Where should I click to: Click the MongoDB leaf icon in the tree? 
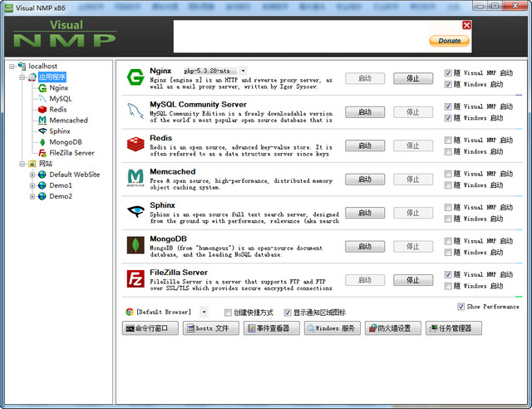pos(42,142)
